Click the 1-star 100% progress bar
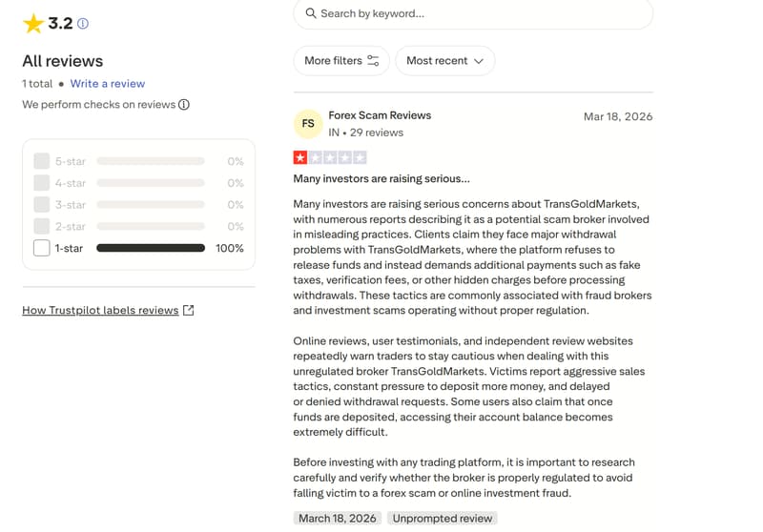This screenshot has height=532, width=763. coord(151,248)
